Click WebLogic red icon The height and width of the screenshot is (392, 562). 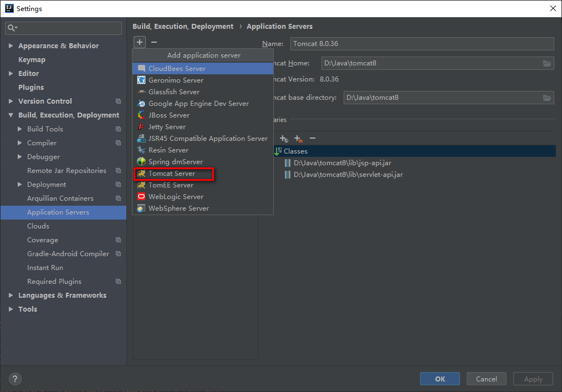point(141,196)
